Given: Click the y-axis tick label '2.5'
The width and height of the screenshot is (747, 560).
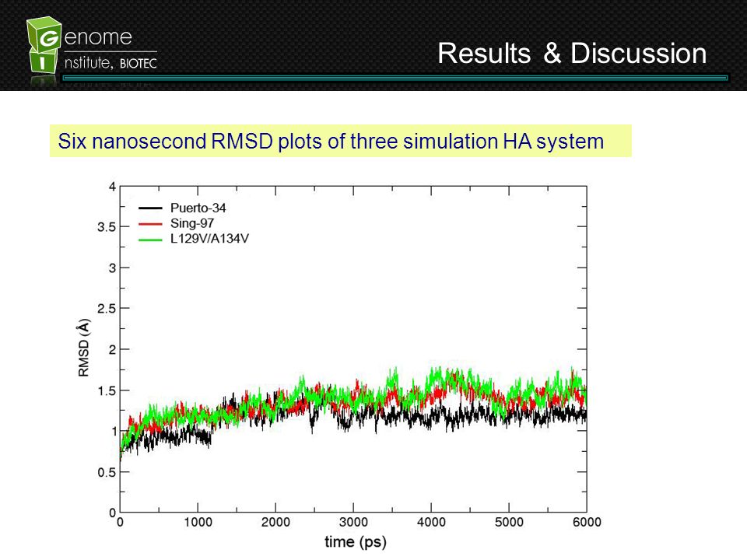Looking at the screenshot, I should point(107,309).
